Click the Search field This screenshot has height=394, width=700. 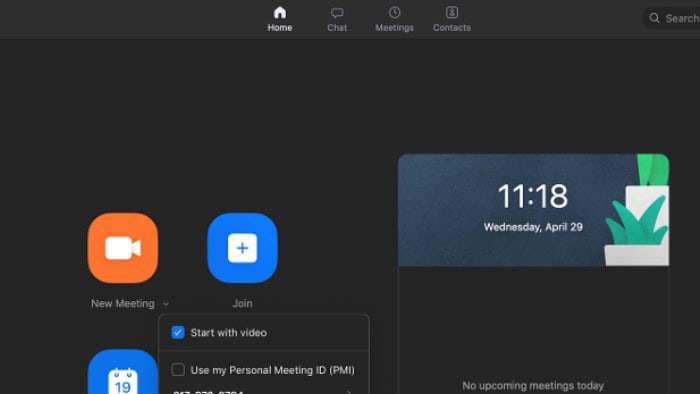pyautogui.click(x=672, y=18)
